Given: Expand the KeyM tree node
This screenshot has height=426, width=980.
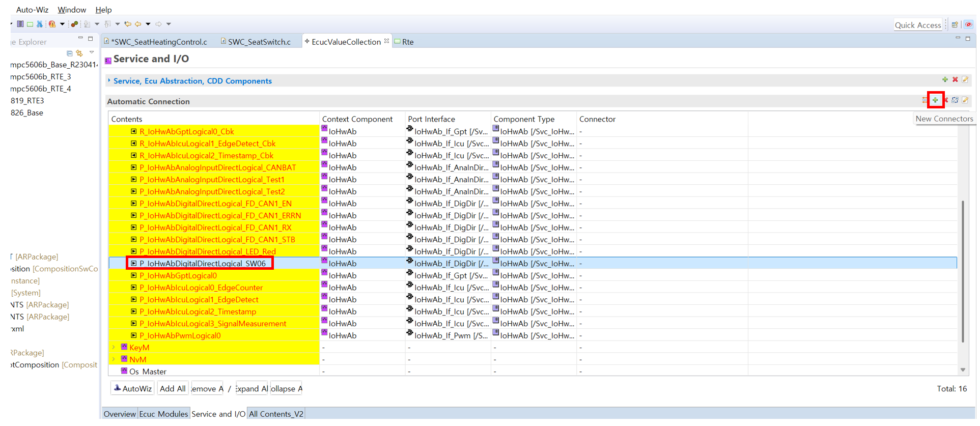Looking at the screenshot, I should point(114,347).
